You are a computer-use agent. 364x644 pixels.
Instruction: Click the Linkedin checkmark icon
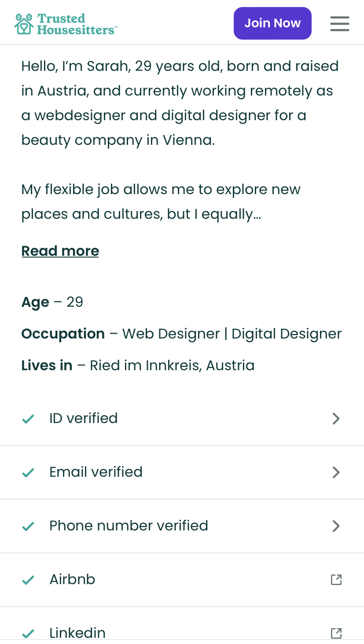pos(28,633)
